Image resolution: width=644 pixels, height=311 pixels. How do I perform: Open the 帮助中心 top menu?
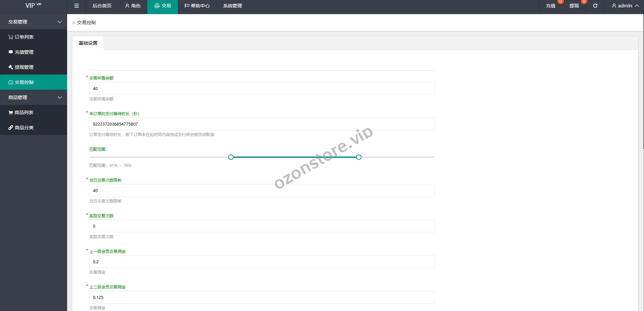[197, 6]
